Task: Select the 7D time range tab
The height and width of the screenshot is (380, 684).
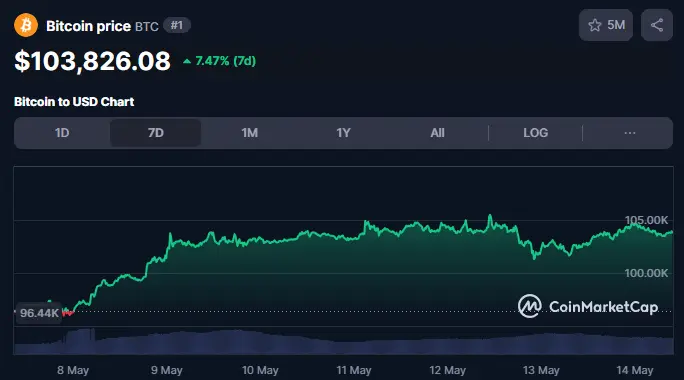Action: tap(155, 133)
